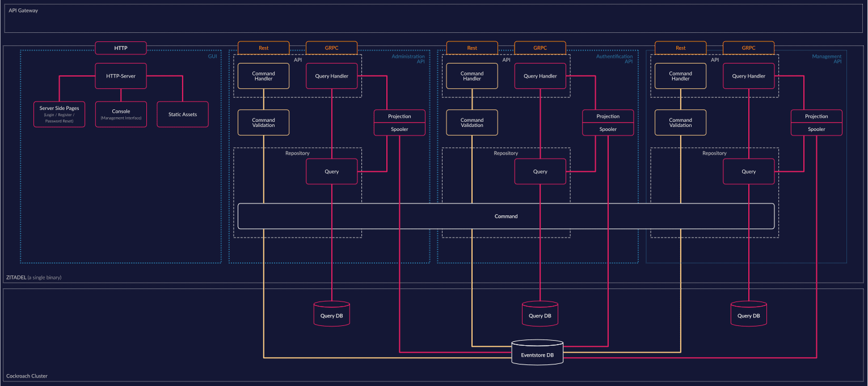Select the Query DB icon in Authentication API
This screenshot has width=868, height=386.
[540, 313]
